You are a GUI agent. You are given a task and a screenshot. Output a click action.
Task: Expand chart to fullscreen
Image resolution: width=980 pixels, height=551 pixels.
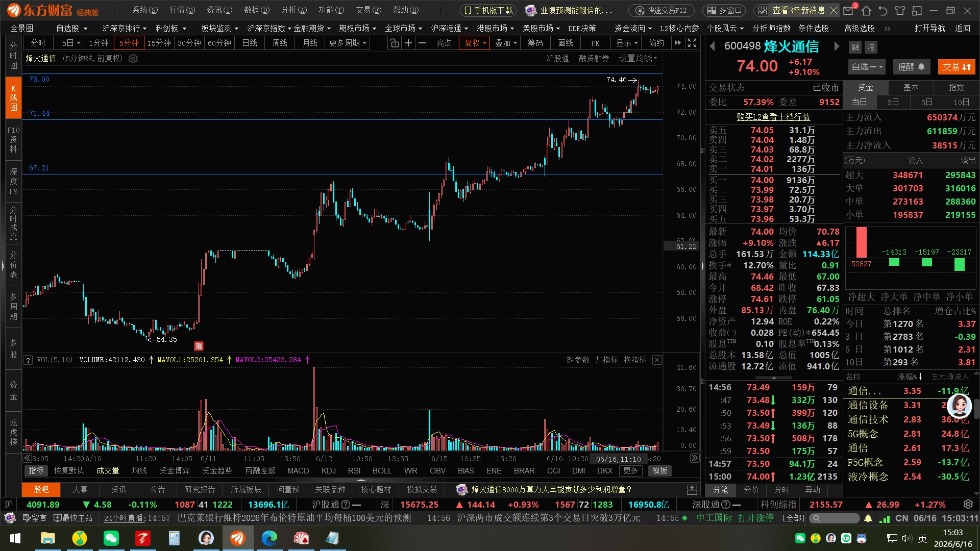pyautogui.click(x=692, y=43)
